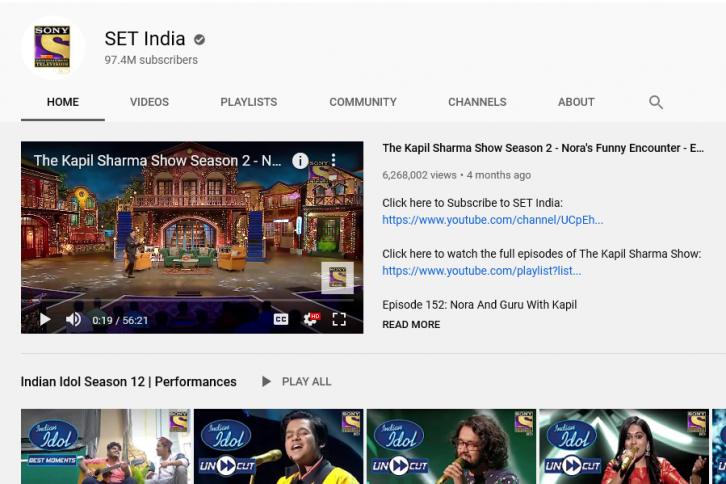
Task: Click the 6,268,002 views text
Action: pos(419,175)
